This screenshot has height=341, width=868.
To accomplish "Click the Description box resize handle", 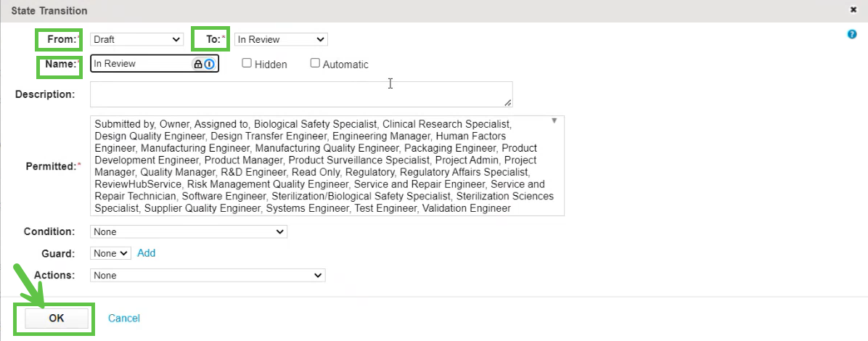I will [508, 103].
